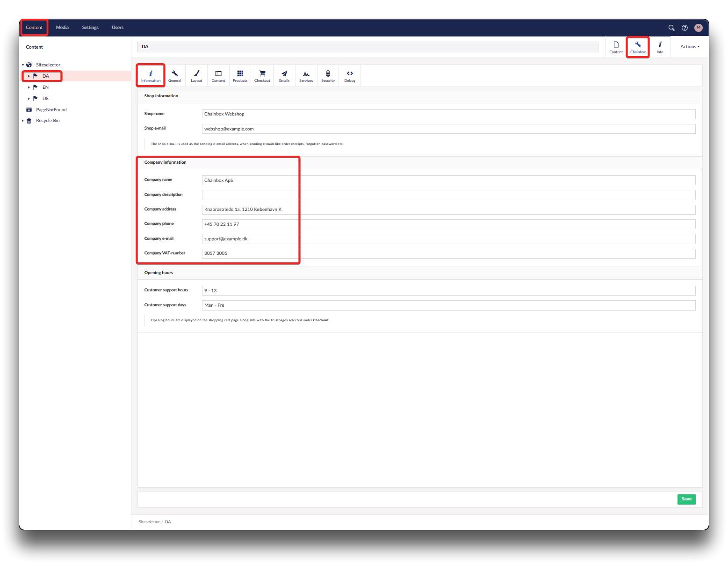The width and height of the screenshot is (728, 564).
Task: Click the green Save button
Action: click(686, 499)
